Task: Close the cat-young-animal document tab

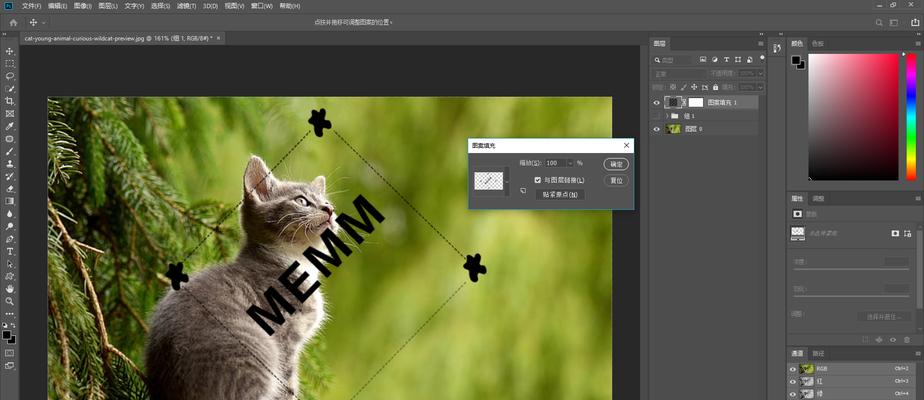Action: click(x=219, y=38)
